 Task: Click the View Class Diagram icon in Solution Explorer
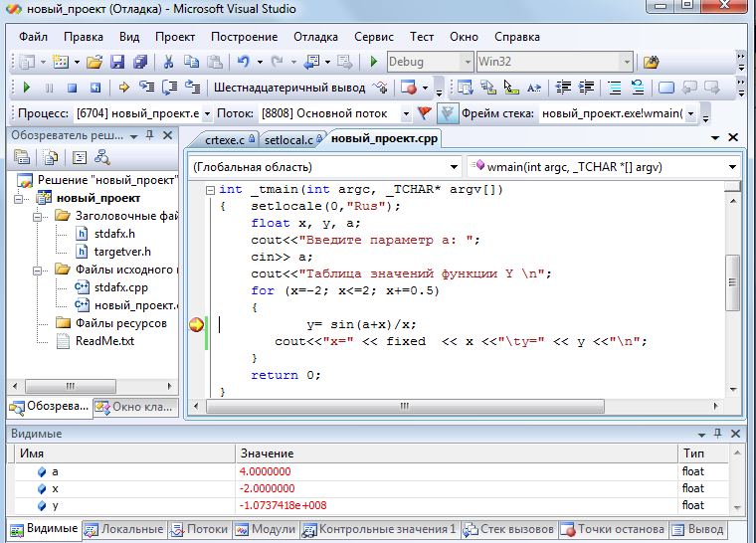tap(101, 157)
